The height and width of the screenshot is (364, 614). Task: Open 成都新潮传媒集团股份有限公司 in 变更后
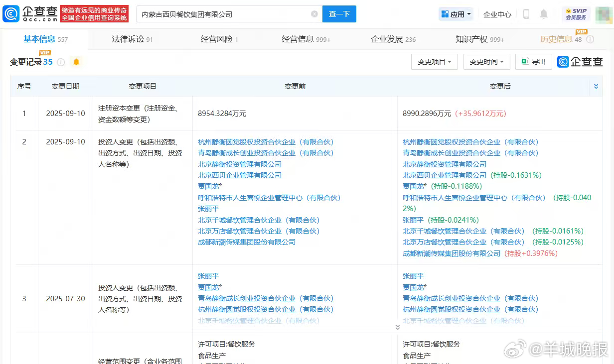[452, 253]
